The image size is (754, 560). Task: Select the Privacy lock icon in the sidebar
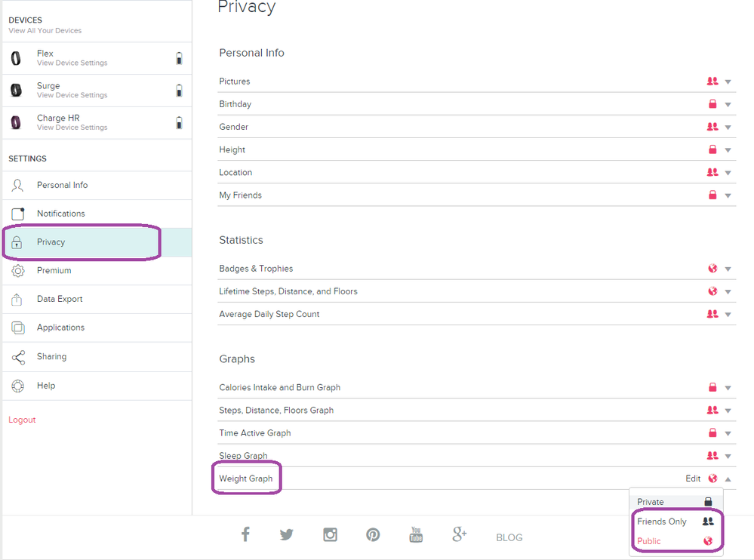pyautogui.click(x=17, y=242)
